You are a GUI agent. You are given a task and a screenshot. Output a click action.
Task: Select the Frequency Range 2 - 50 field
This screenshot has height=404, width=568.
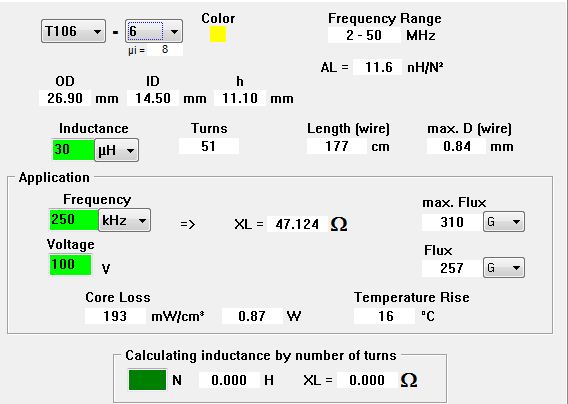click(364, 36)
